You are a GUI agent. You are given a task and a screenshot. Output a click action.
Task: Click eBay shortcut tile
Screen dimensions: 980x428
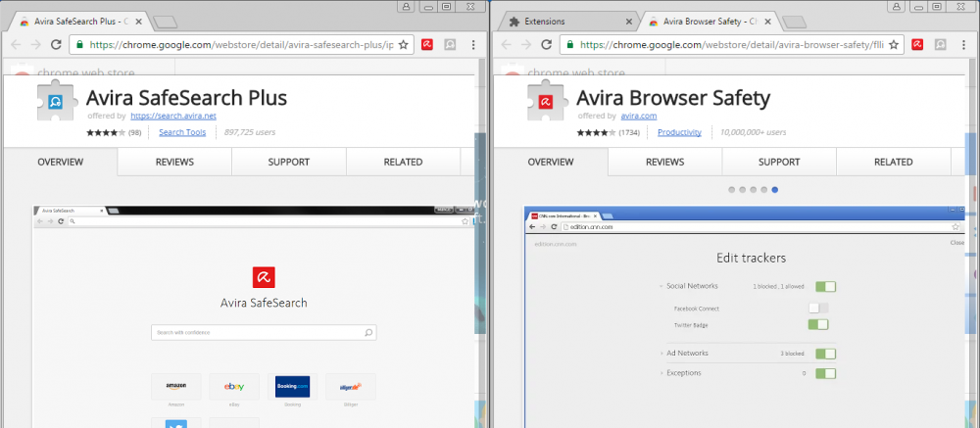[x=234, y=387]
